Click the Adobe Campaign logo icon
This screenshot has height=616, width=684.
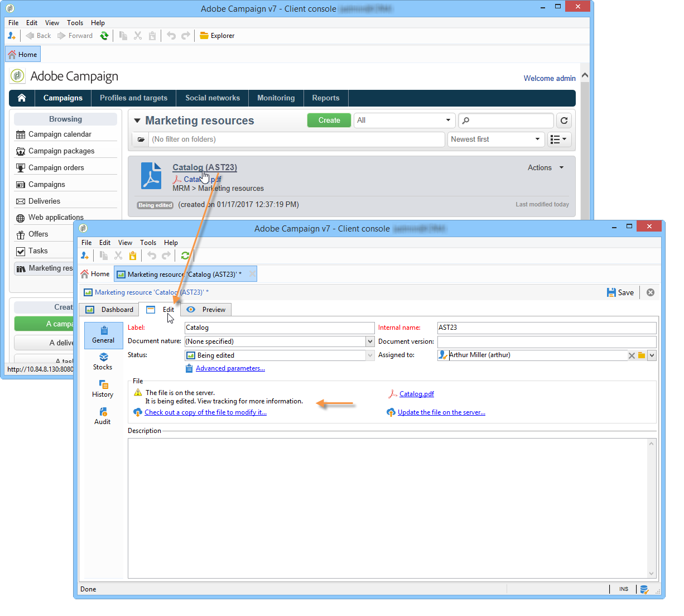[x=18, y=76]
